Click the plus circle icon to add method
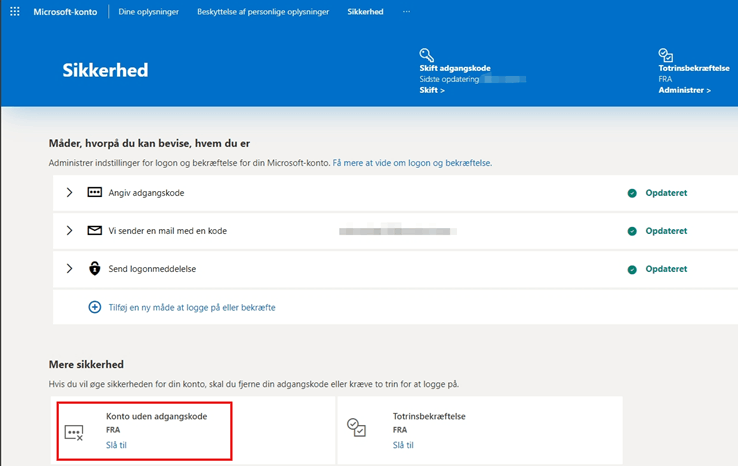The image size is (738, 466). click(95, 307)
